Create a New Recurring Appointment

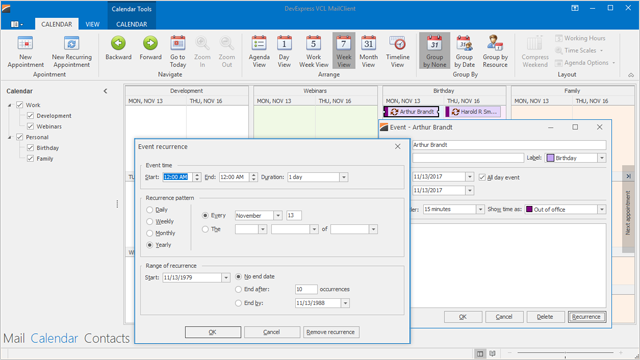tap(71, 51)
